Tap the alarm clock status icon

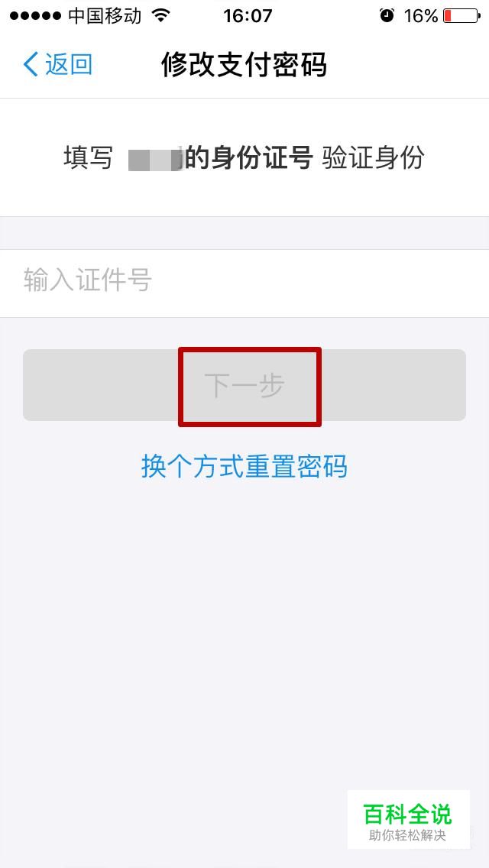(387, 15)
